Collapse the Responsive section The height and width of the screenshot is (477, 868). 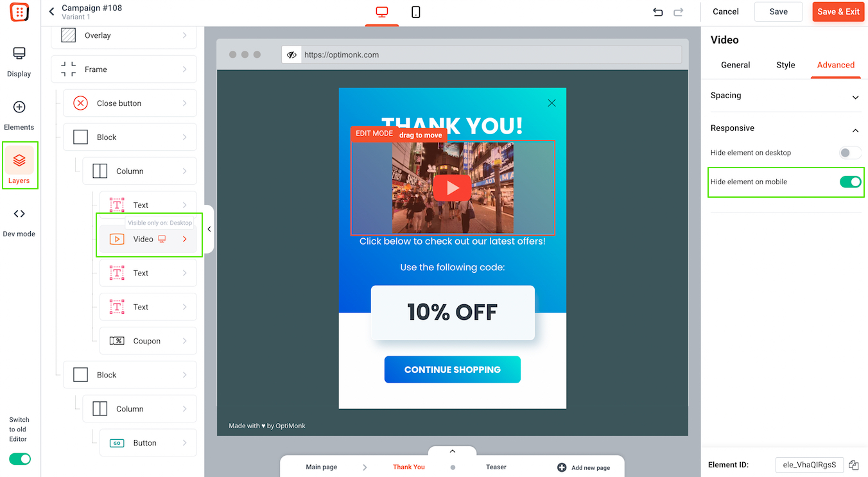point(786,128)
